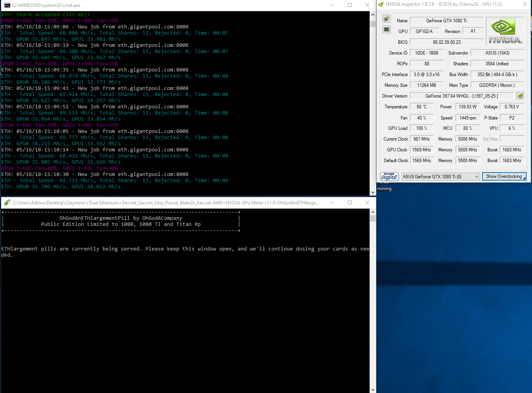Click the Memory Size field 11264 MB
The height and width of the screenshot is (393, 532).
coord(426,85)
